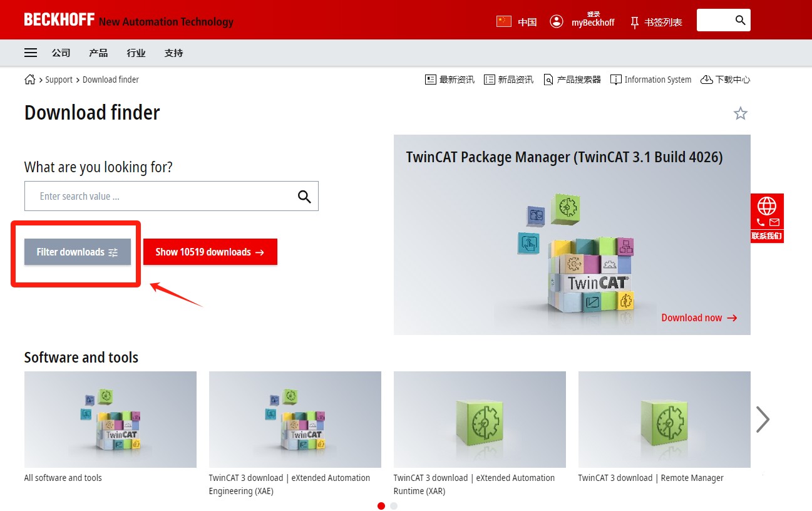This screenshot has height=511, width=812.
Task: Open the 书签列表 link
Action: [x=663, y=22]
